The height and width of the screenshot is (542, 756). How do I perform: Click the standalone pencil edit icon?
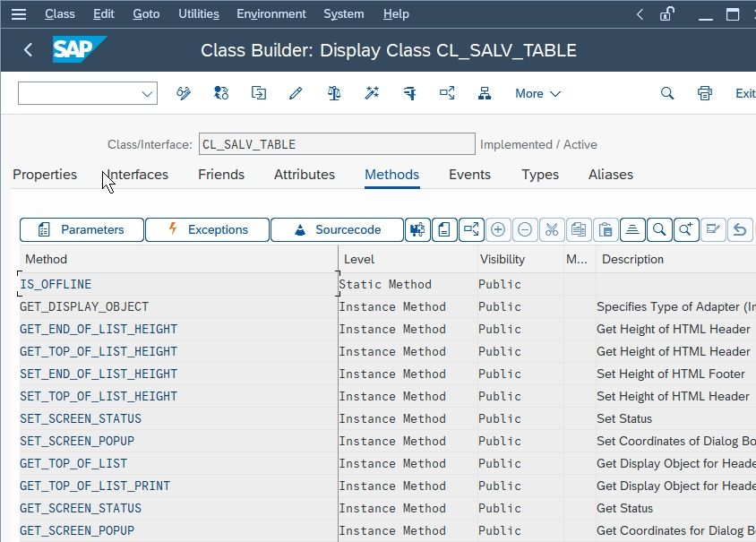[296, 93]
